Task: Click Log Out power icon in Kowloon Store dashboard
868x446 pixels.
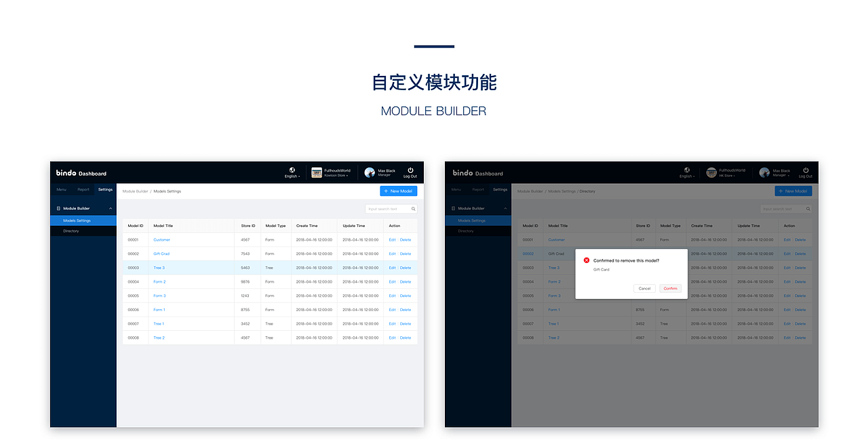Action: 410,170
